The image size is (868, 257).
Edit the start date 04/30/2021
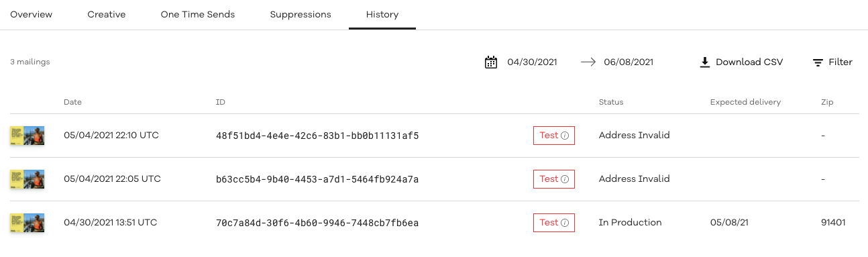coord(532,62)
